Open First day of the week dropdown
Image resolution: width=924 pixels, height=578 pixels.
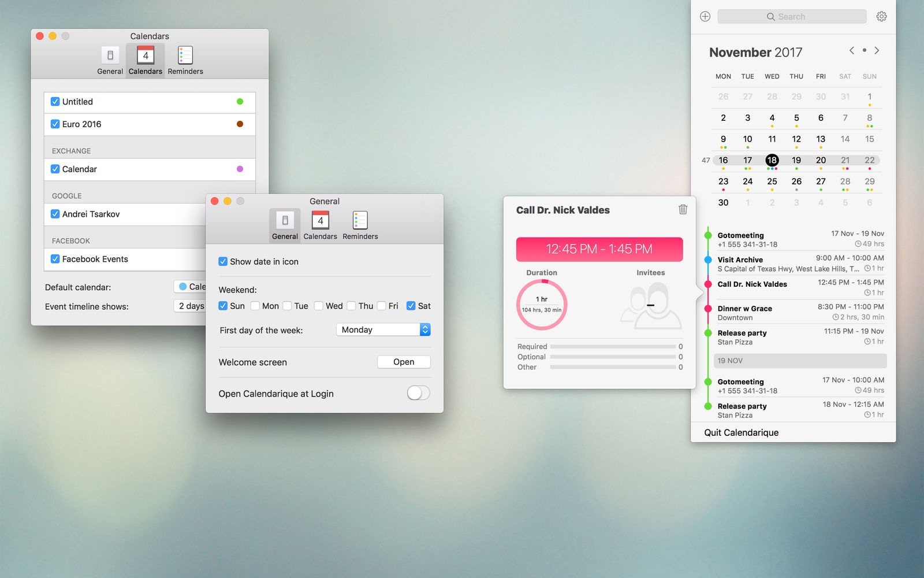click(x=383, y=329)
